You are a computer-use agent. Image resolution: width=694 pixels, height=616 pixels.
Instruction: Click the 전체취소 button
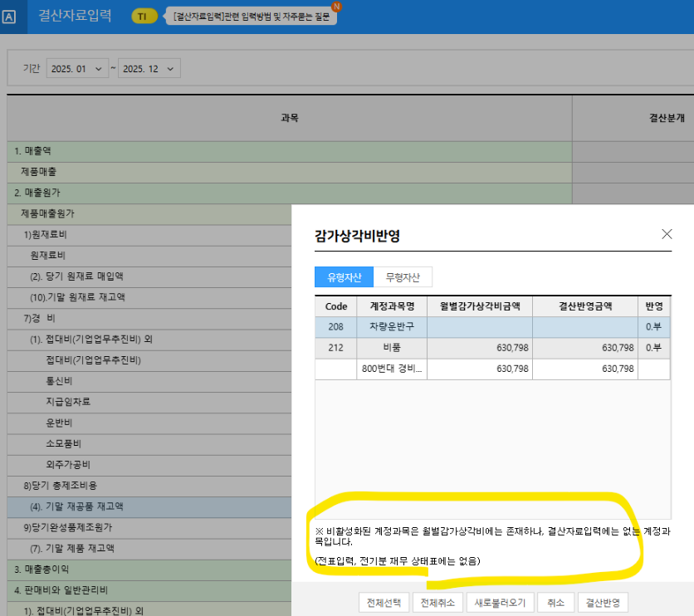pyautogui.click(x=437, y=602)
